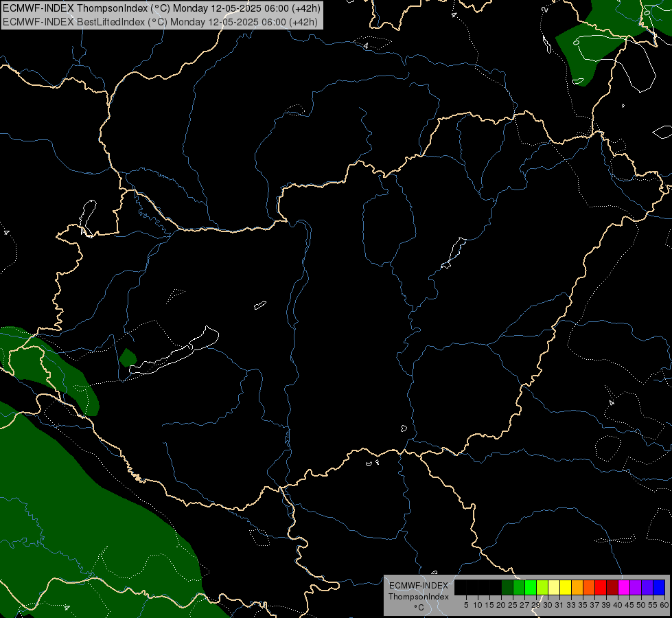
Task: Select the bright red 37–39 legend swatch
Action: tap(601, 587)
